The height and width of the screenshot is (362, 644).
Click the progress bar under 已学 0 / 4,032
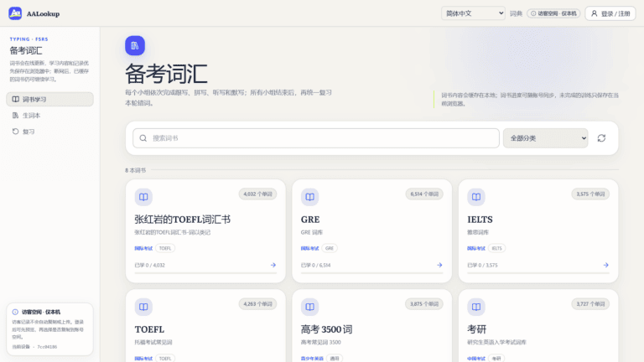click(205, 272)
